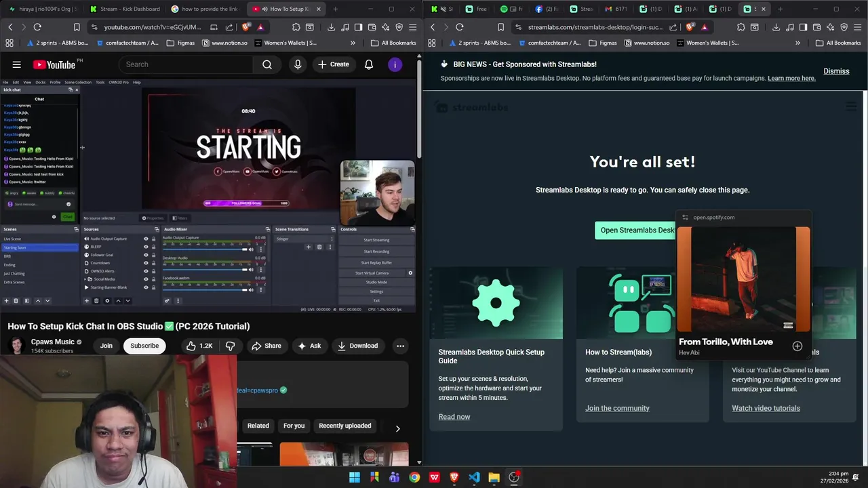Select the For you filter chip
Viewport: 868px width, 488px height.
click(294, 426)
